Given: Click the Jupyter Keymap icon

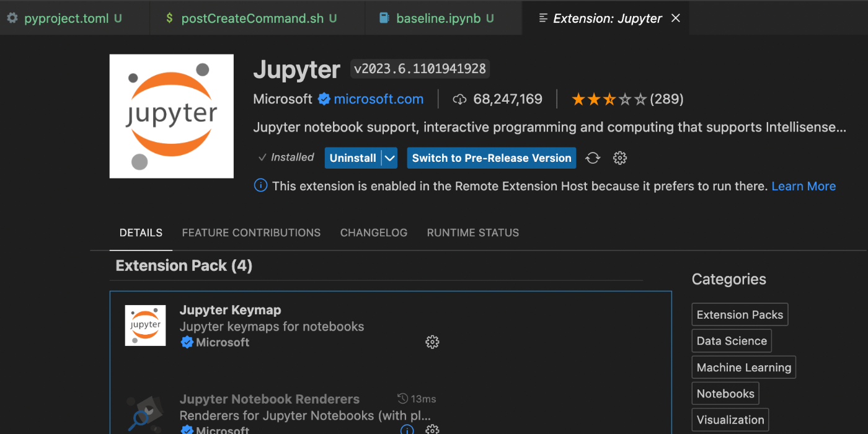Looking at the screenshot, I should 145,325.
